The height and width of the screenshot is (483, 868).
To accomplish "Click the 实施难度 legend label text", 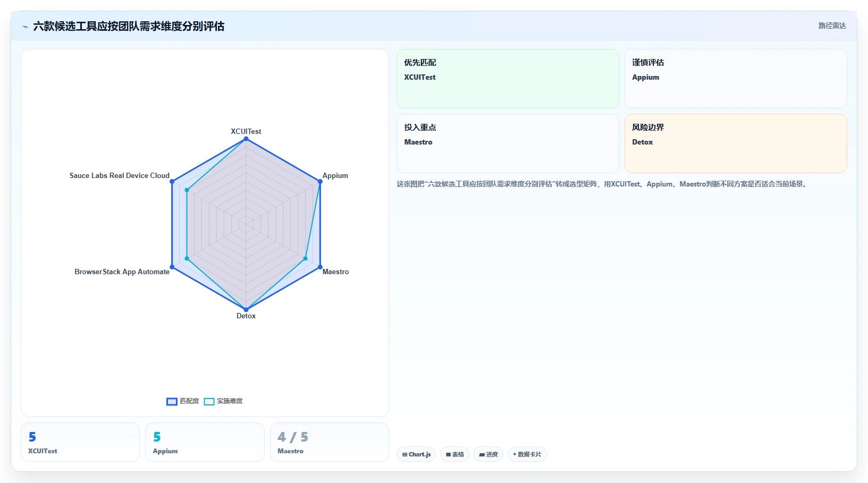I will [230, 401].
